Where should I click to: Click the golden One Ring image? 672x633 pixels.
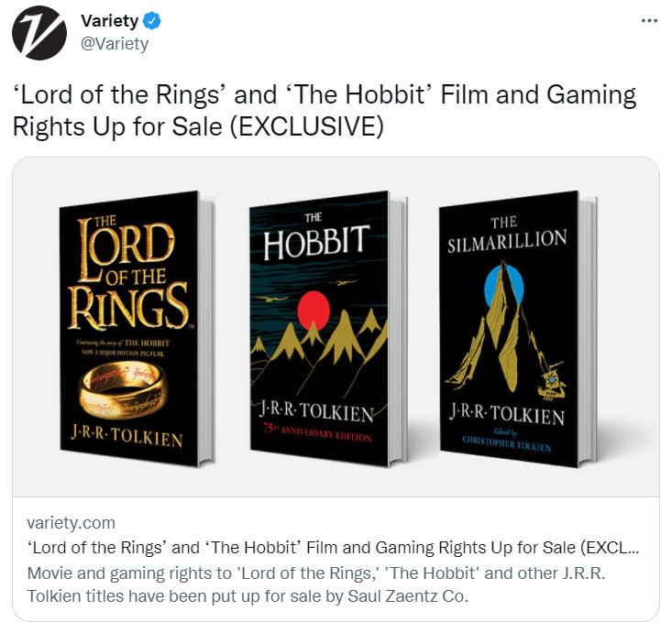click(x=123, y=389)
